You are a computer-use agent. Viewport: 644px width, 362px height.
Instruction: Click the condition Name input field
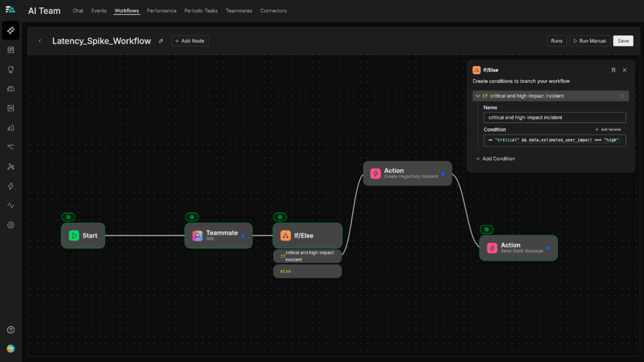[x=554, y=118]
